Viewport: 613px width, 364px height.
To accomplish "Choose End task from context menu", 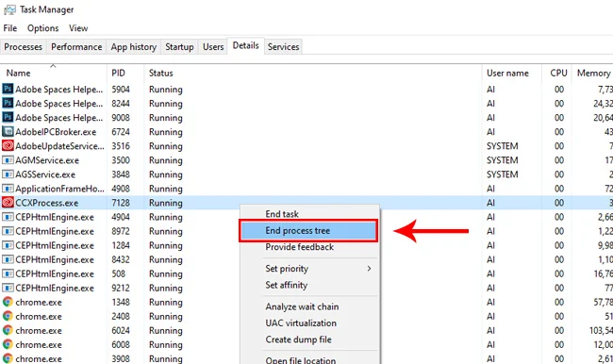I will pyautogui.click(x=309, y=214).
